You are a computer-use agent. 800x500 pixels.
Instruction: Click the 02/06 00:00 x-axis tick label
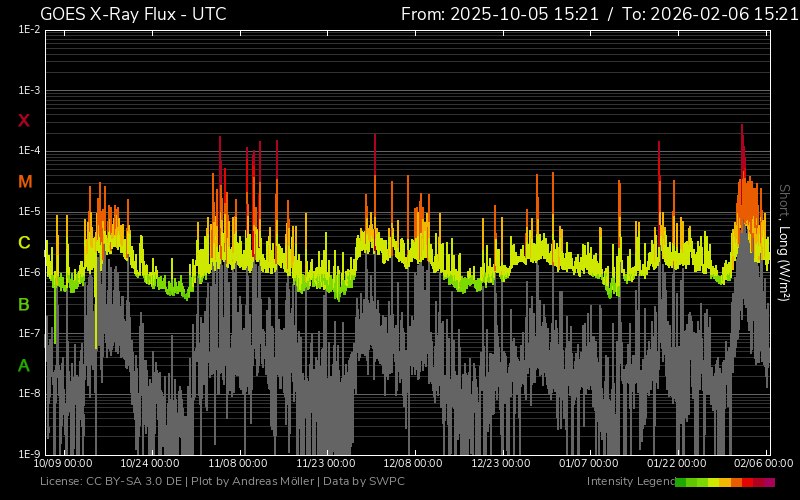click(762, 463)
